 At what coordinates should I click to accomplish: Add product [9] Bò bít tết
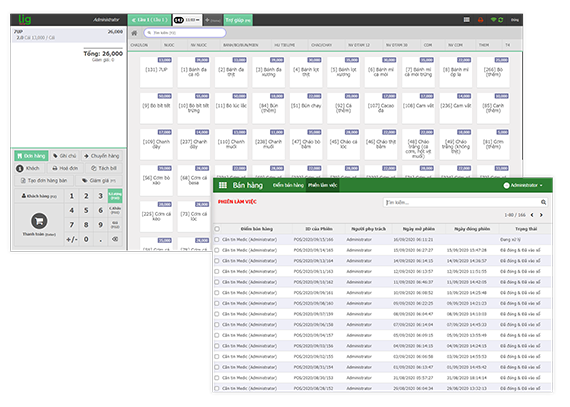[x=156, y=108]
